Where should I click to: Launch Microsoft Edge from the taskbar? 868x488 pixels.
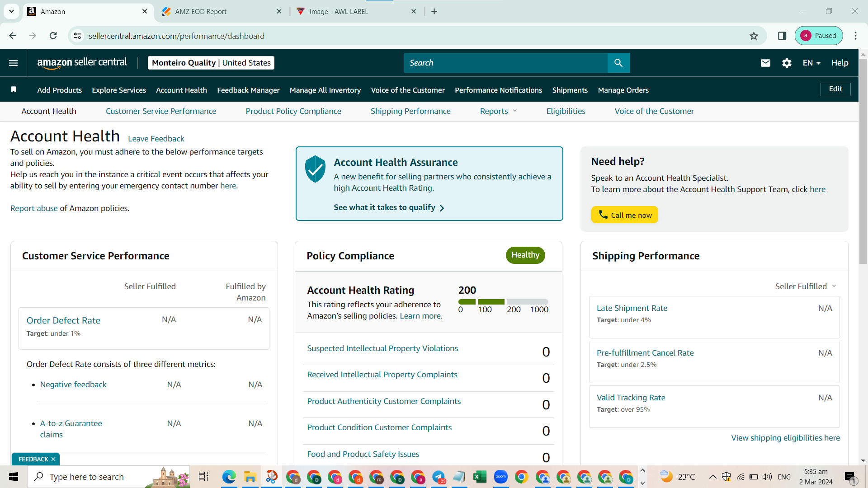tap(229, 477)
